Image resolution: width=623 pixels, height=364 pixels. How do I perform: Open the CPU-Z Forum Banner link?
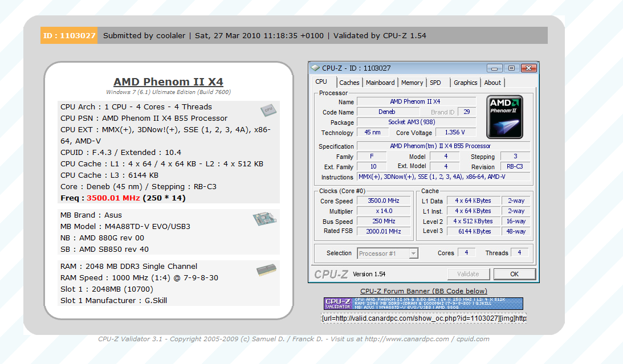(424, 291)
